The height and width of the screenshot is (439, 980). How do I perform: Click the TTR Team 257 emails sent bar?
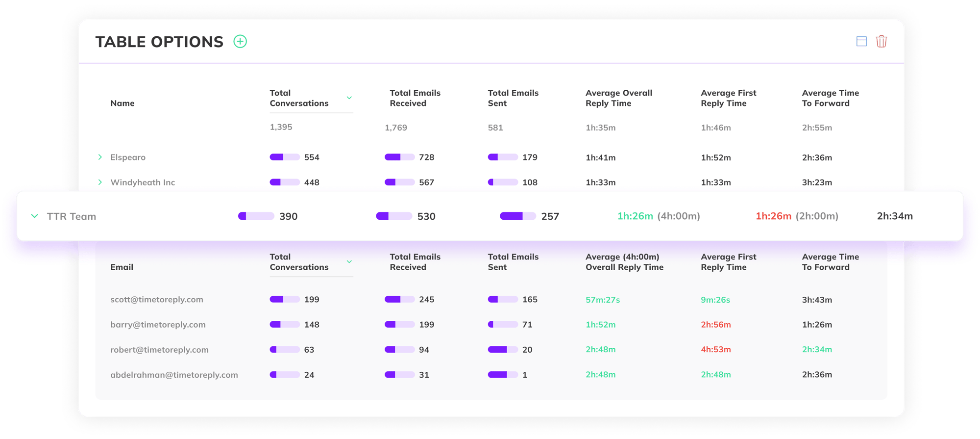[x=518, y=216]
